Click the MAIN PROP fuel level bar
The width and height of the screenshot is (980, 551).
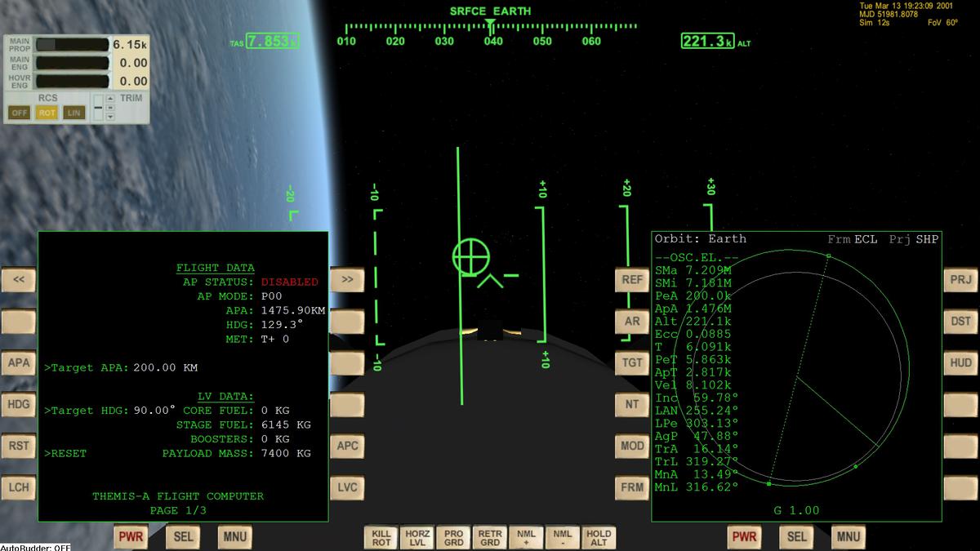[72, 44]
